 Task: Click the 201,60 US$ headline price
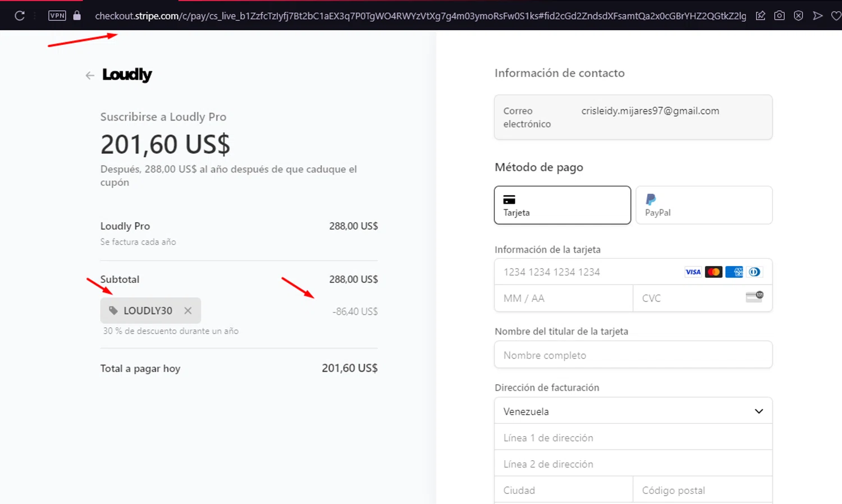pos(165,144)
